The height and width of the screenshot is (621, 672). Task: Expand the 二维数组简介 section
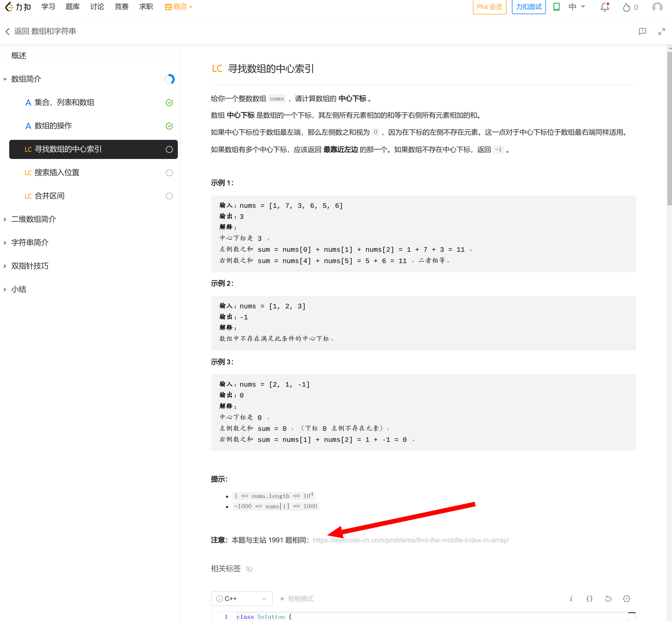34,219
